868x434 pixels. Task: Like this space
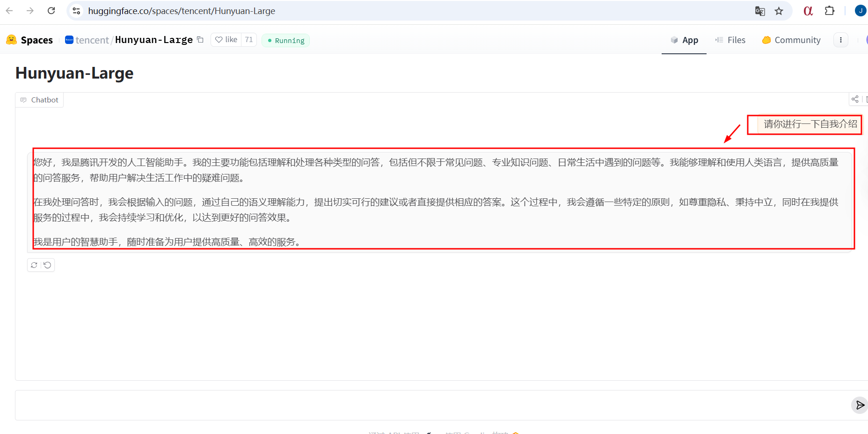226,40
